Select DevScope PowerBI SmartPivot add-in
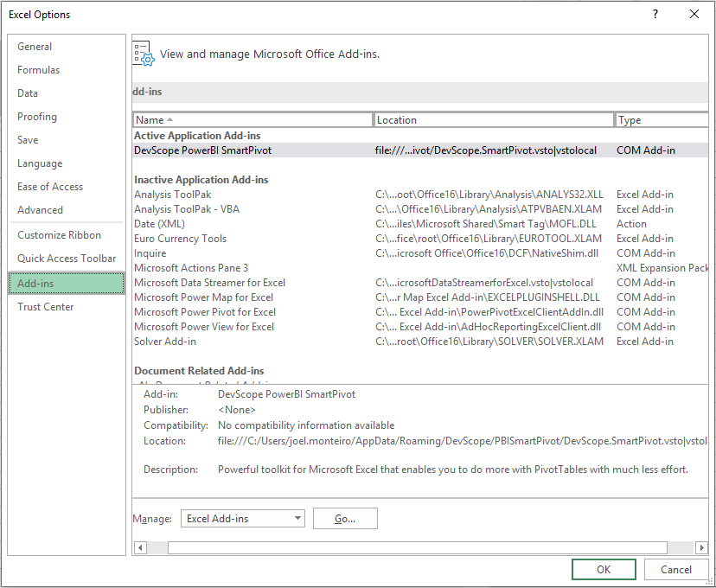Screen dimensions: 716x588 pos(214,150)
